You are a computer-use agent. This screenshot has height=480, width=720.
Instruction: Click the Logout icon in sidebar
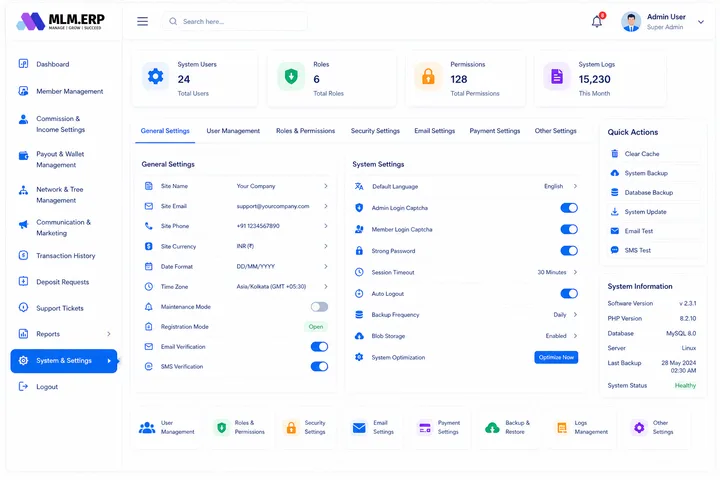(x=23, y=386)
